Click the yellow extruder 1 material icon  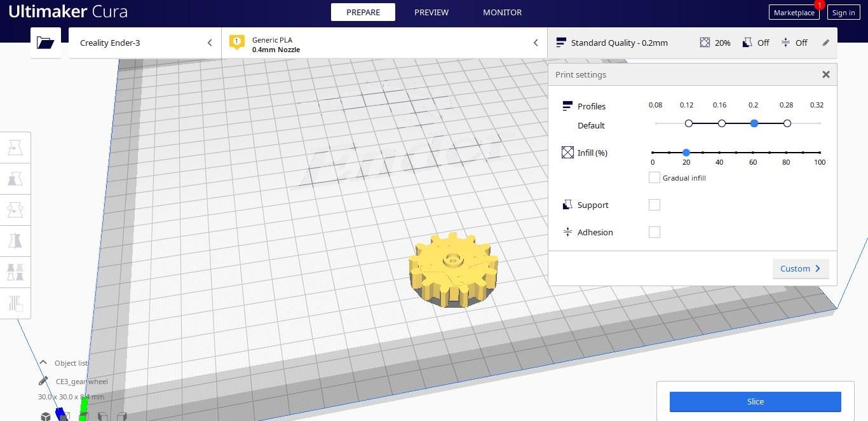236,43
